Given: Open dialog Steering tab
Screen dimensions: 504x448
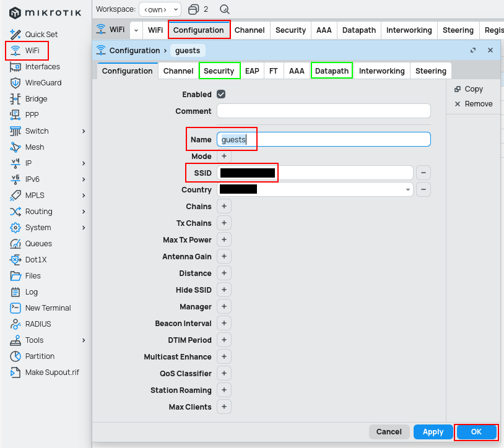Looking at the screenshot, I should [431, 71].
